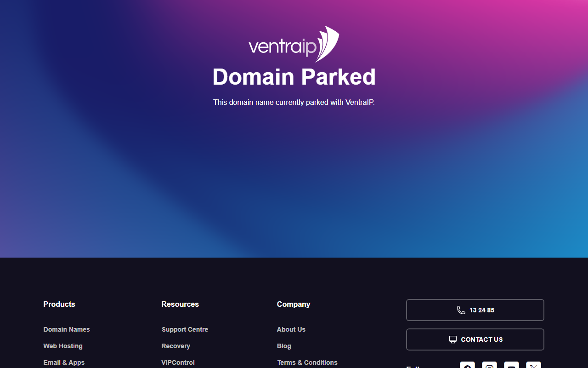Click the CONTACT US button
The image size is (588, 368).
click(475, 339)
